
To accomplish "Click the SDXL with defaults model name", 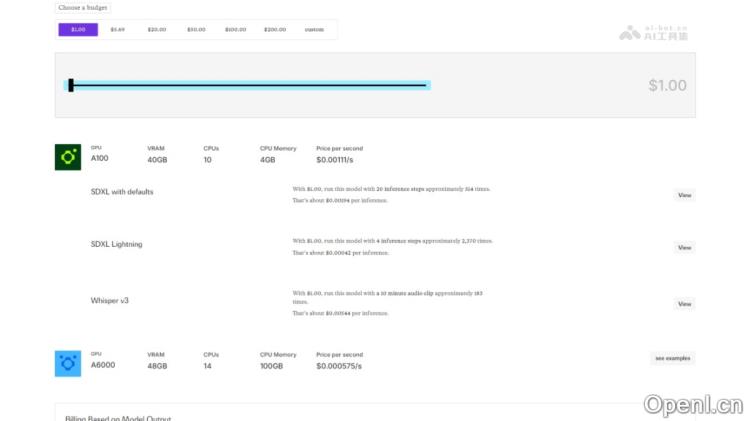I will [122, 191].
